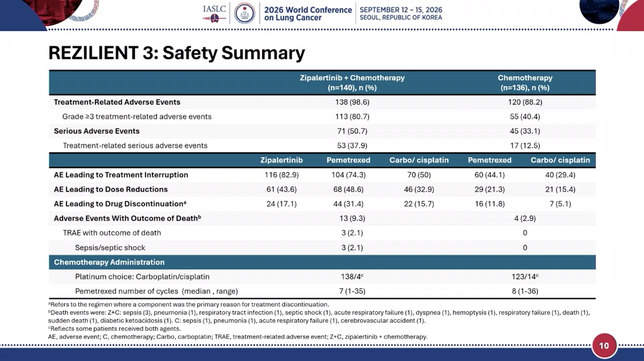Click the value "17 (12.5)"
The width and height of the screenshot is (644, 361).
525,146
